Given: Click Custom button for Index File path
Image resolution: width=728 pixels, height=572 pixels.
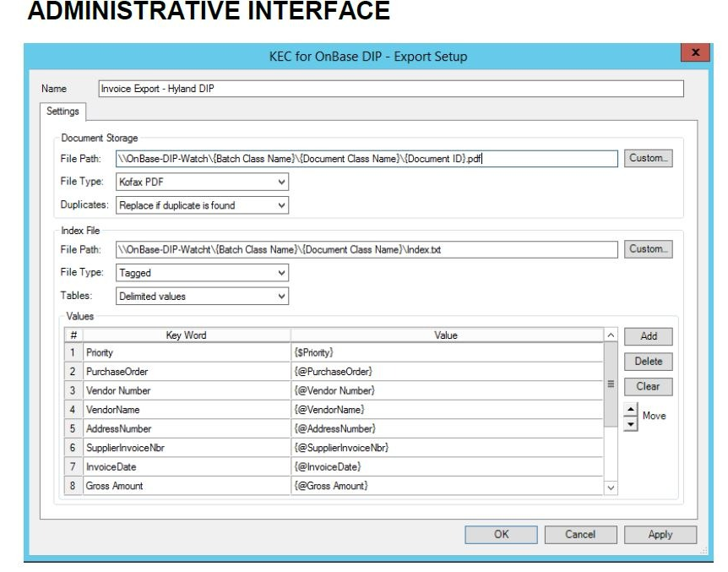Looking at the screenshot, I should tap(649, 249).
